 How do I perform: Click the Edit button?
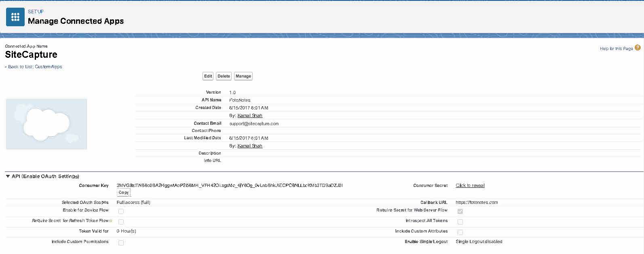tap(208, 76)
